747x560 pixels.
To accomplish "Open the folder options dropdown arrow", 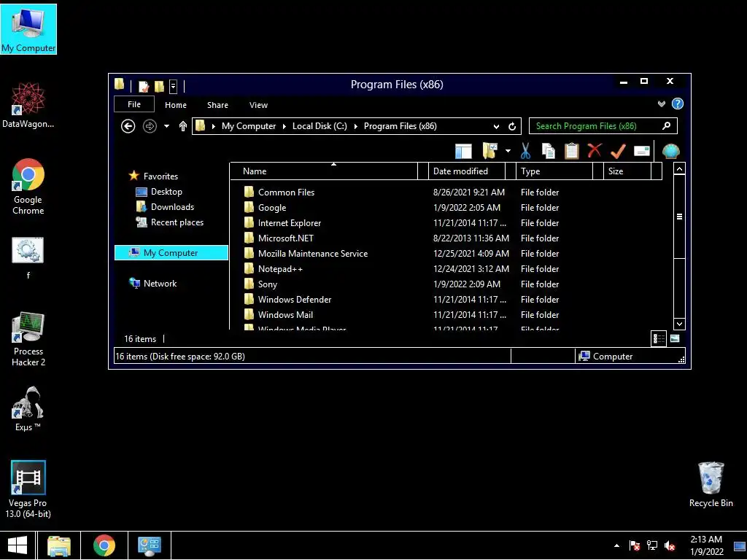I will [x=508, y=151].
